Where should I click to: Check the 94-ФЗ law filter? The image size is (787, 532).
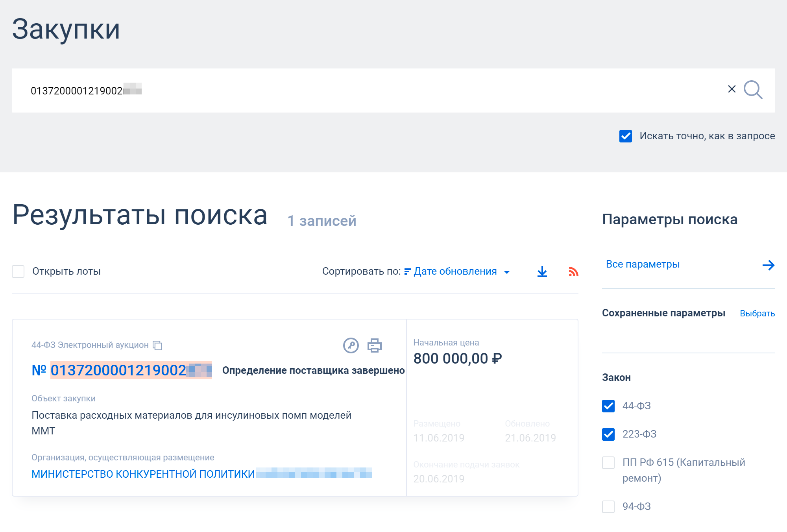tap(608, 506)
